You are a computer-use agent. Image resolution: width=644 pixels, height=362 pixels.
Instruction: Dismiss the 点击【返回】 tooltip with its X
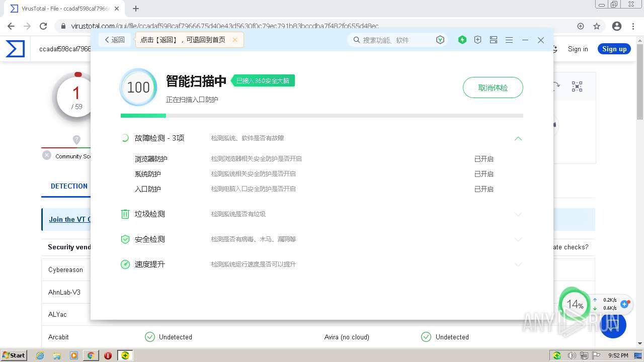(x=235, y=40)
